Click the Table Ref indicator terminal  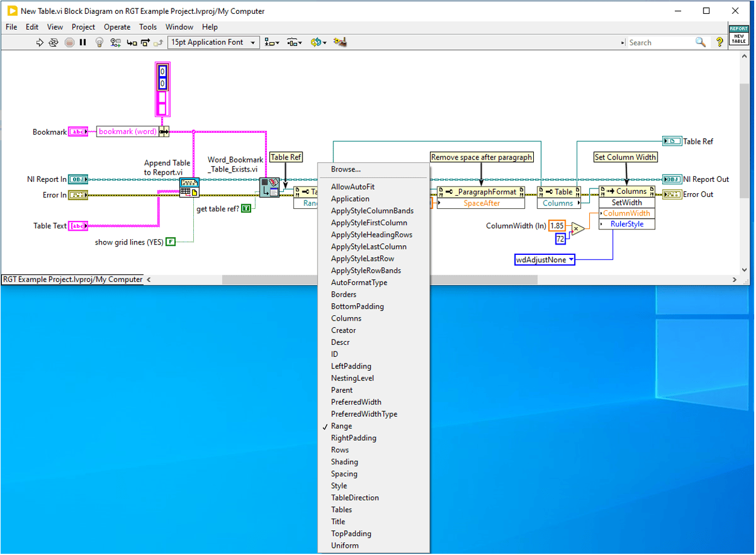pyautogui.click(x=672, y=141)
